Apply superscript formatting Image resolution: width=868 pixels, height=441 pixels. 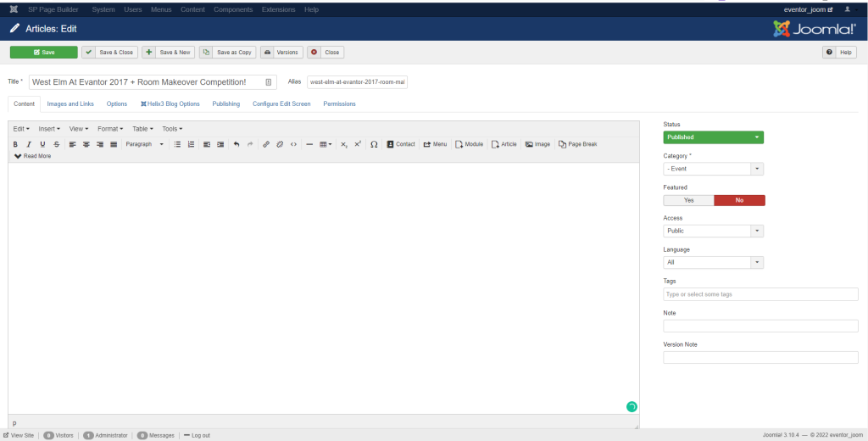(x=358, y=144)
